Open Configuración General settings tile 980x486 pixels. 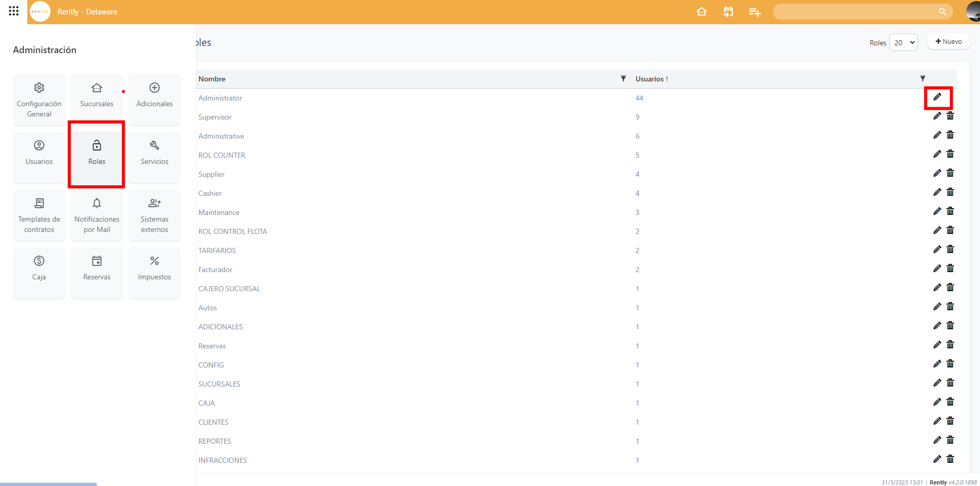point(39,100)
